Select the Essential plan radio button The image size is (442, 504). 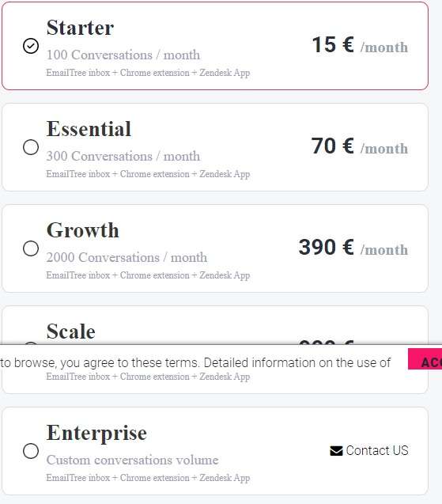pyautogui.click(x=31, y=147)
